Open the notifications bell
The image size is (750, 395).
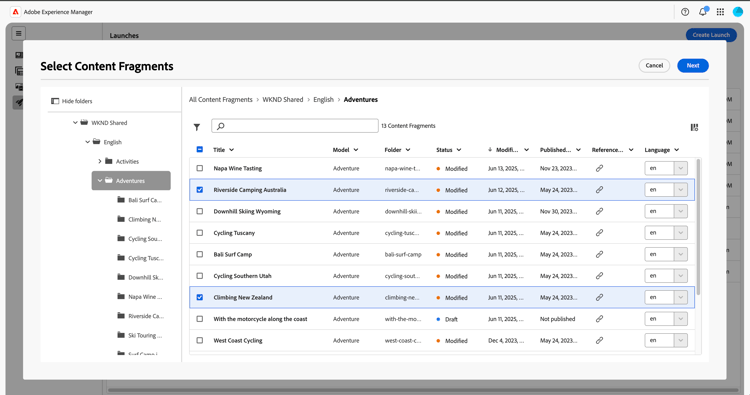(x=703, y=12)
